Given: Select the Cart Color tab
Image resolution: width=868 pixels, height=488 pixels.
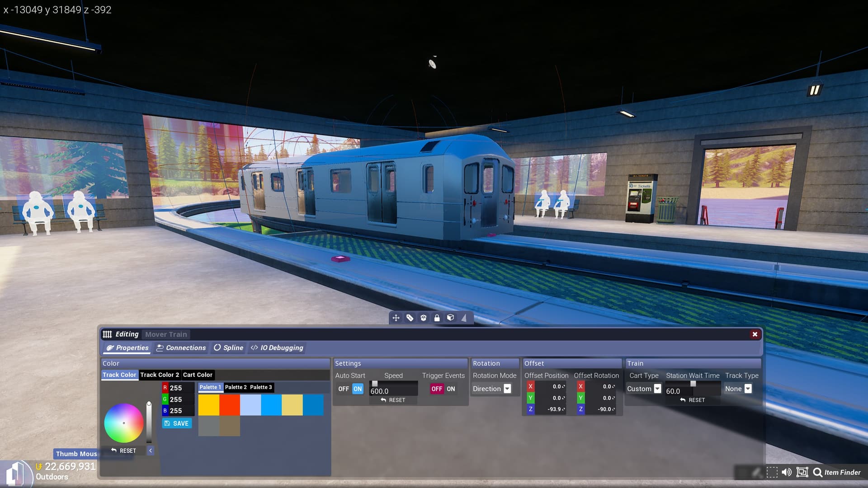Looking at the screenshot, I should pyautogui.click(x=198, y=375).
